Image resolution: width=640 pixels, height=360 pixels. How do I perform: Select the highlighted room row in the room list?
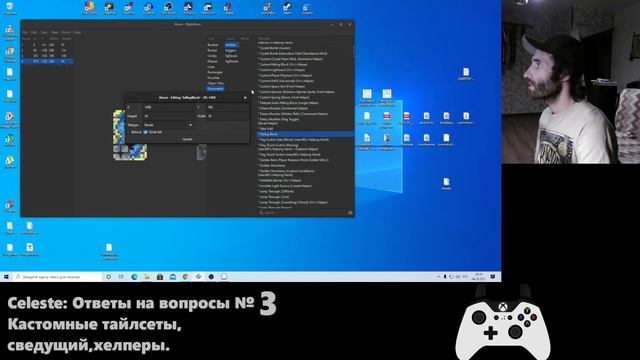pos(47,61)
